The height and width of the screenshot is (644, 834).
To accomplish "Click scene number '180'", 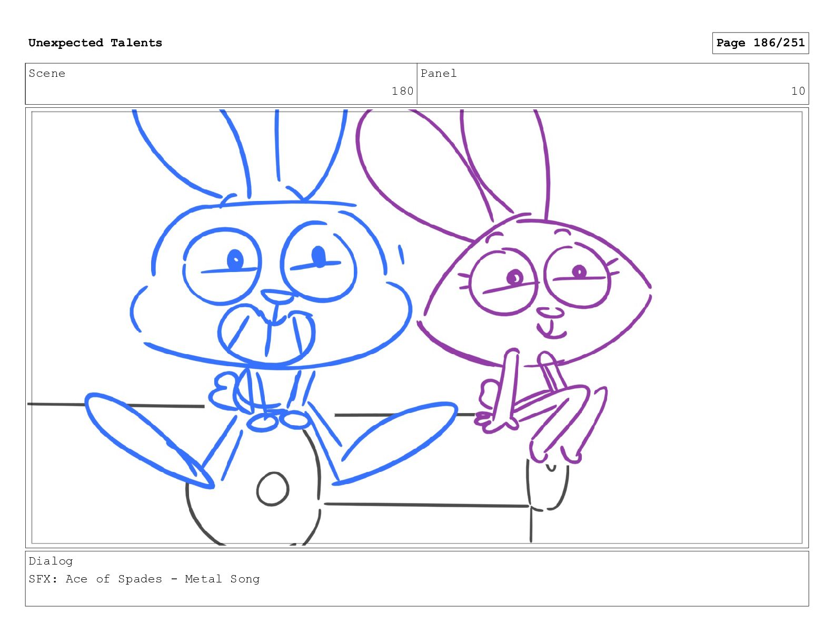I will (402, 91).
